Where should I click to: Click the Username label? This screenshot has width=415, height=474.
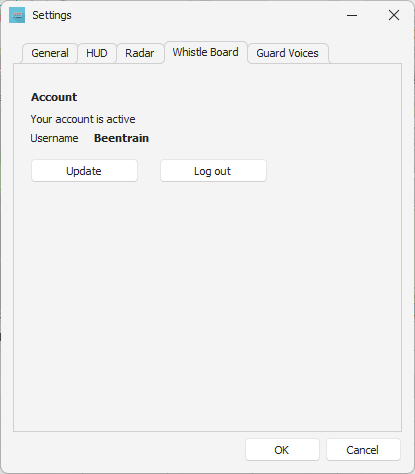point(54,138)
